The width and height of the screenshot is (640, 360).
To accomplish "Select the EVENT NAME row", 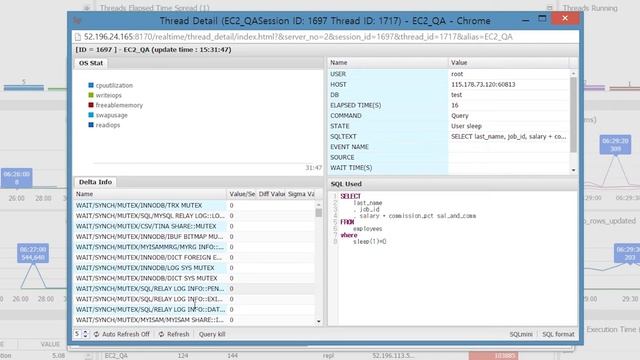I will [x=449, y=147].
